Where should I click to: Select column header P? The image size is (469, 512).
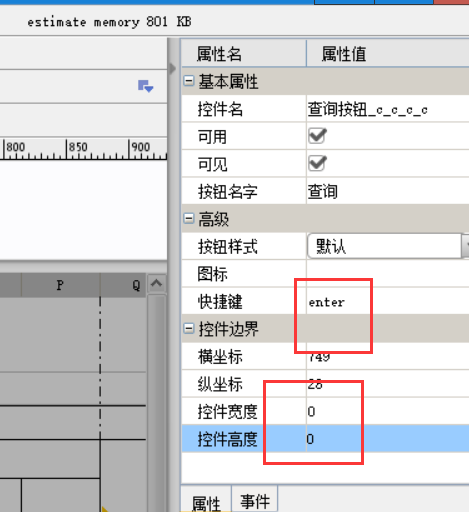click(x=60, y=285)
